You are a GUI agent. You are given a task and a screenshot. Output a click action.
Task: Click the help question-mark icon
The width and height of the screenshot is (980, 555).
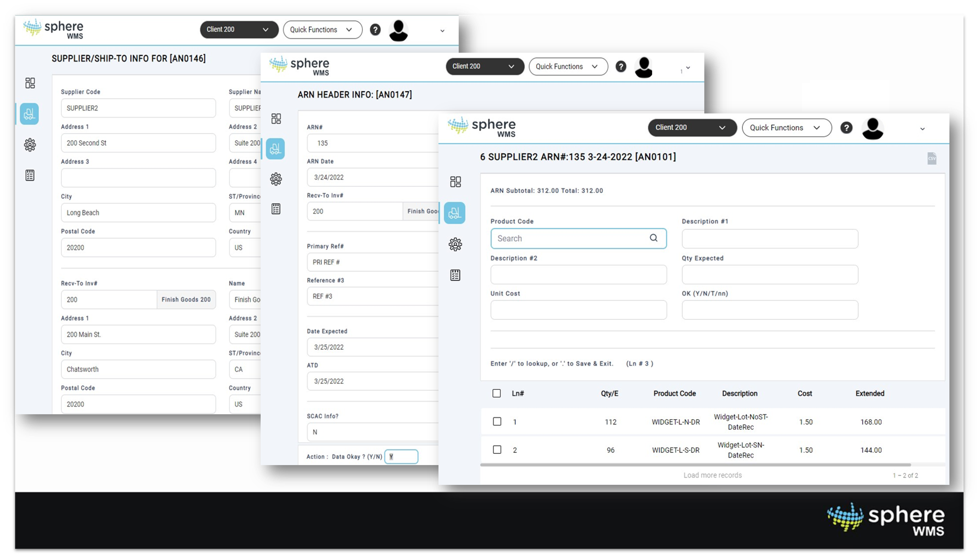[846, 128]
